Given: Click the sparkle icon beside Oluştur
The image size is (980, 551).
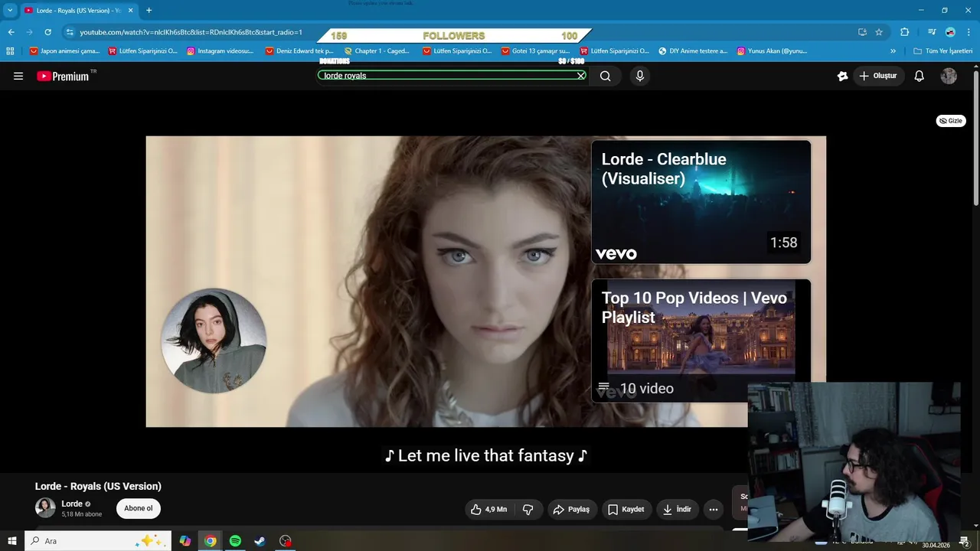Looking at the screenshot, I should [x=842, y=76].
